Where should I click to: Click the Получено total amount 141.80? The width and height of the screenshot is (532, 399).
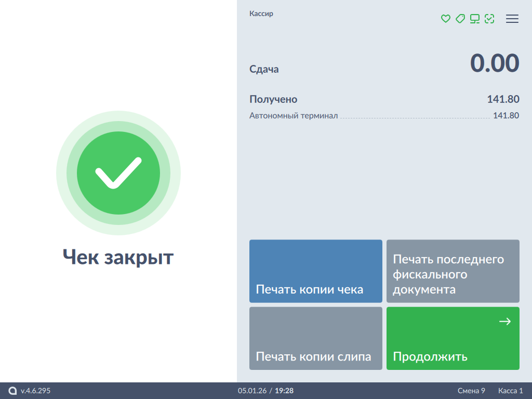pos(502,99)
